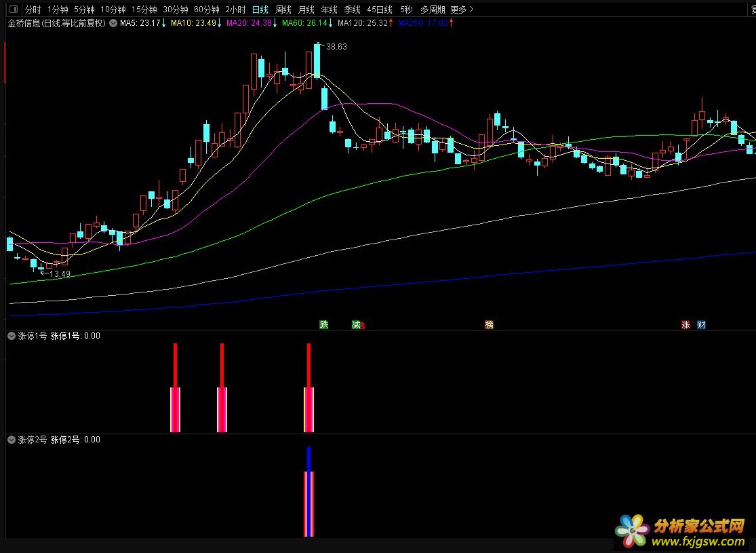Click the 涨停2号: 0.00 indicator label
The height and width of the screenshot is (553, 756).
75,440
